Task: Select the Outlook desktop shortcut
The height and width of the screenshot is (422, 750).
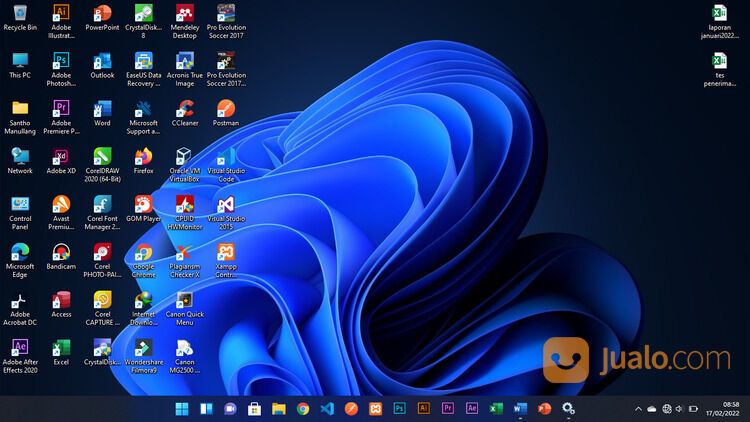Action: tap(102, 66)
